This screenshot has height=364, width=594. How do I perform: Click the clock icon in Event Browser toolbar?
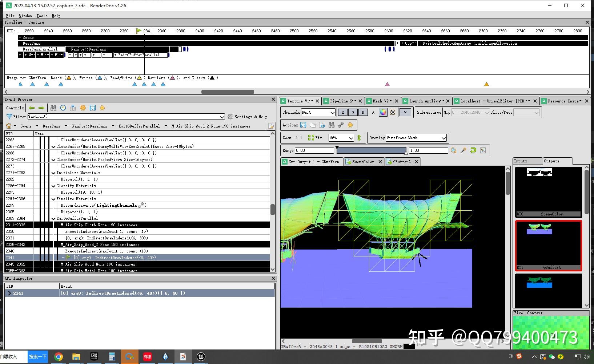pyautogui.click(x=63, y=108)
